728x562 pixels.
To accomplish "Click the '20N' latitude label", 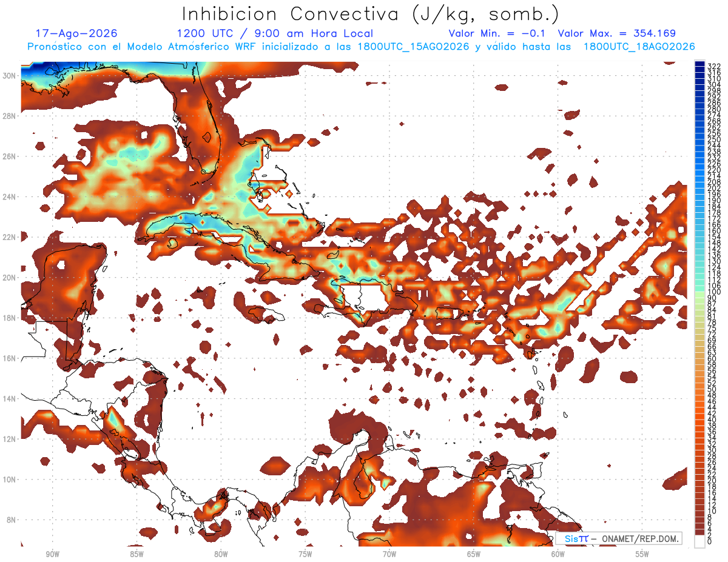I will [x=10, y=277].
